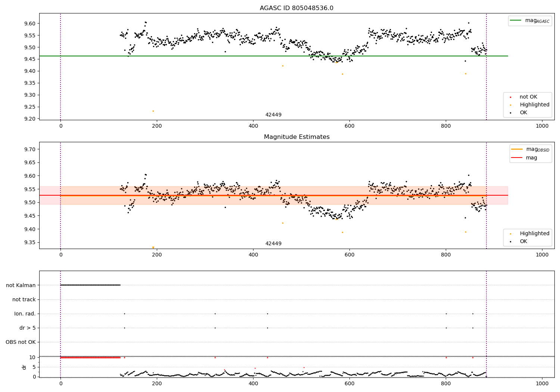Click the 42449 annotation in middle plot
560x392 pixels.
point(273,244)
